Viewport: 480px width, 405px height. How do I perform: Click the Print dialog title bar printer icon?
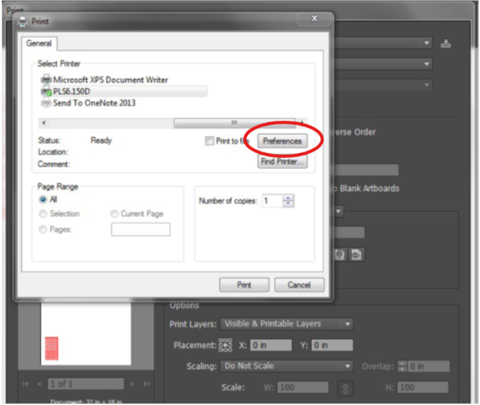[x=23, y=22]
